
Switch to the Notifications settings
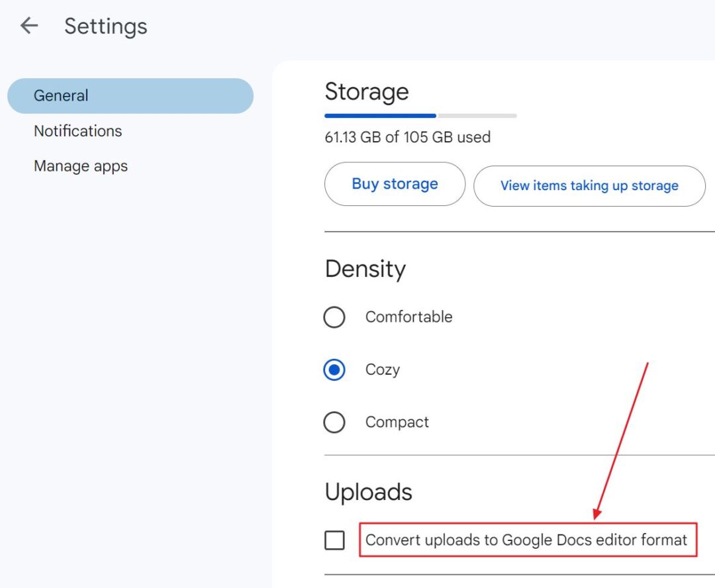(78, 131)
